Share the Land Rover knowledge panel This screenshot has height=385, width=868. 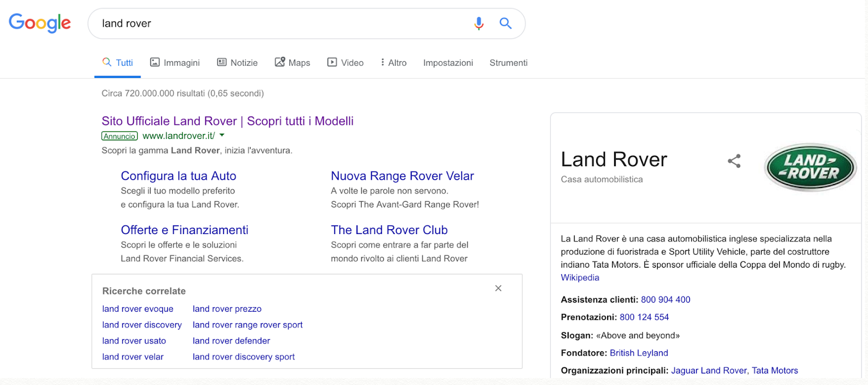click(x=734, y=161)
